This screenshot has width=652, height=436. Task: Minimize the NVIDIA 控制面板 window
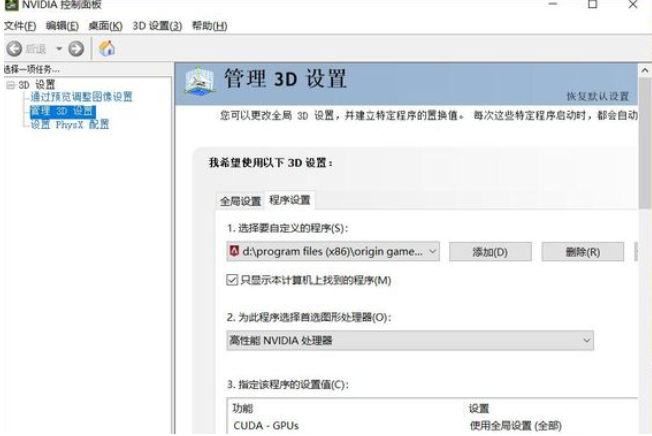[x=553, y=5]
